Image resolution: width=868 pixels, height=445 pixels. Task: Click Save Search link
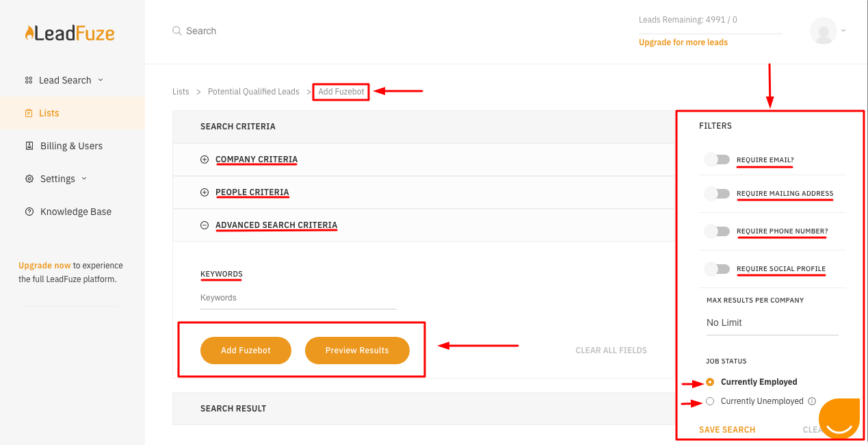click(x=727, y=430)
